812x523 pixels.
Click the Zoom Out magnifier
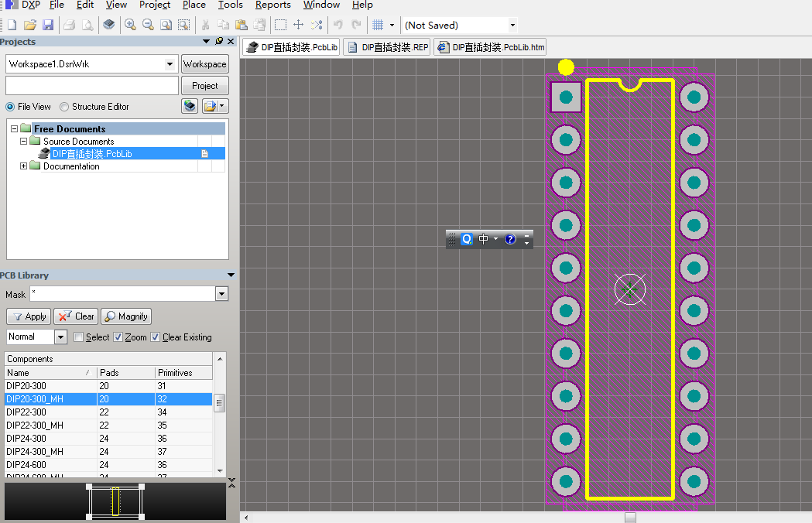point(148,25)
